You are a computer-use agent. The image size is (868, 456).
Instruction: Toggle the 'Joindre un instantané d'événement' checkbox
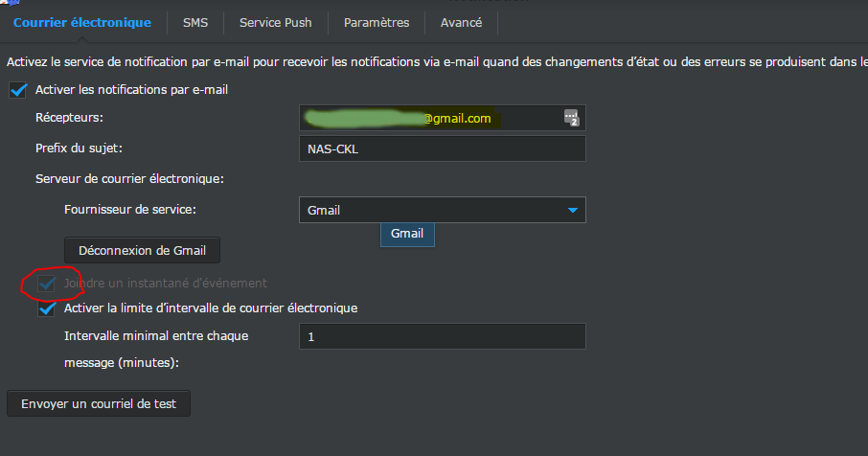(x=46, y=284)
